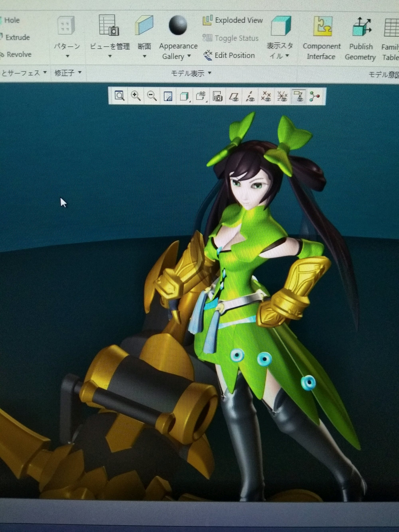This screenshot has width=399, height=532.
Task: Expand the パターン dropdown arrow
Action: [68, 56]
